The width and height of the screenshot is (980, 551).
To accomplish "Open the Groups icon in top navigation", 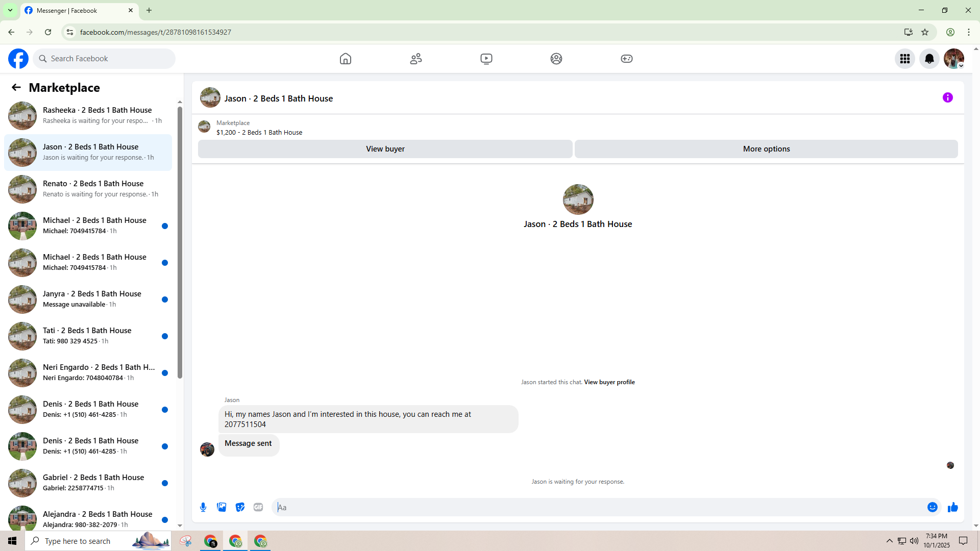I will click(x=556, y=59).
